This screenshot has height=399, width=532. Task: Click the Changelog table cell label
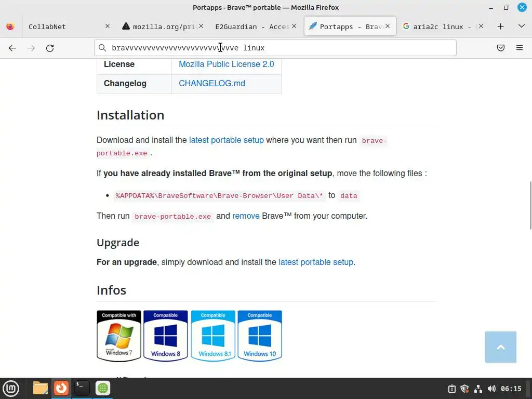(x=125, y=84)
